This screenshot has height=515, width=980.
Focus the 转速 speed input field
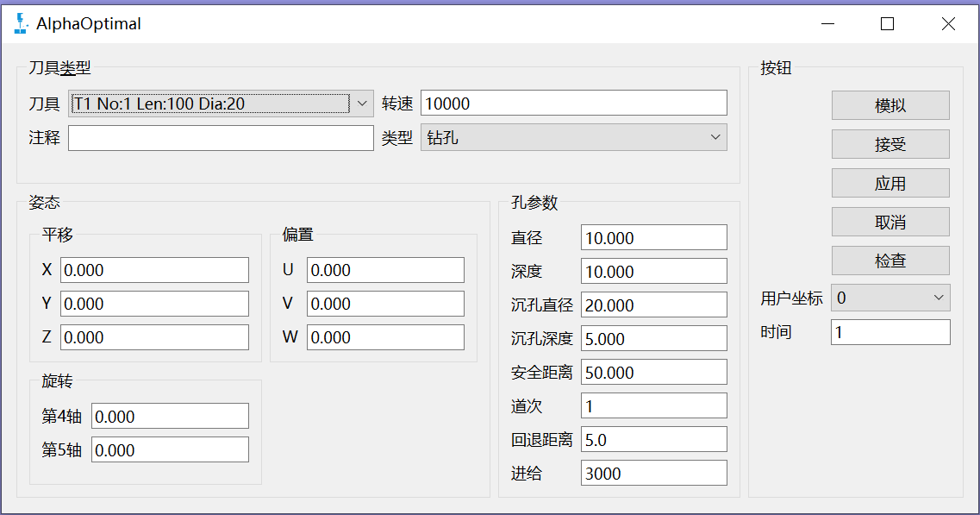[x=573, y=104]
